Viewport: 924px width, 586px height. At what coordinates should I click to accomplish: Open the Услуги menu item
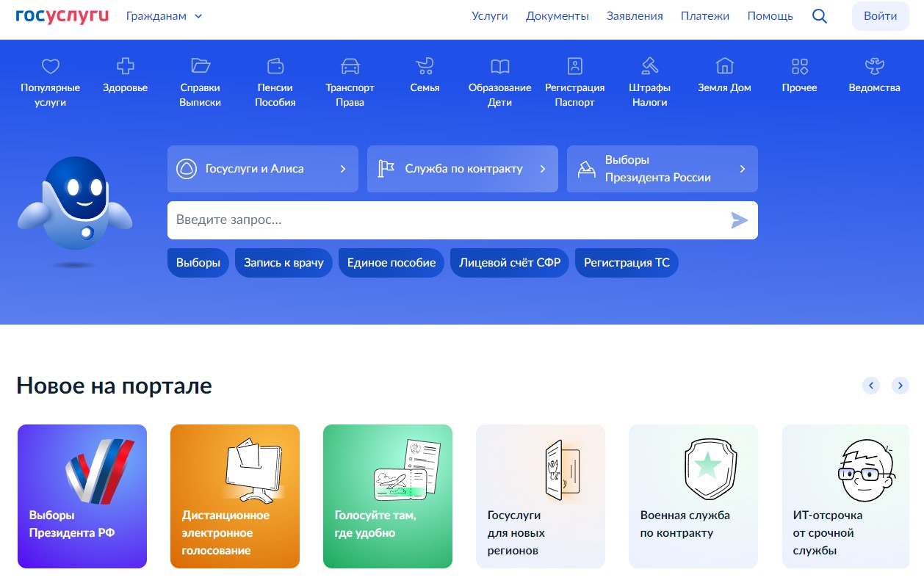490,16
